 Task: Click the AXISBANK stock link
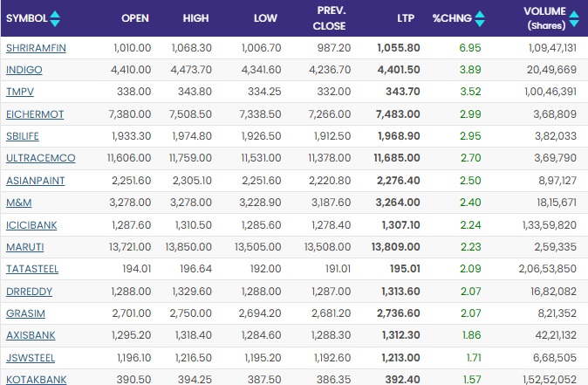[x=30, y=337]
